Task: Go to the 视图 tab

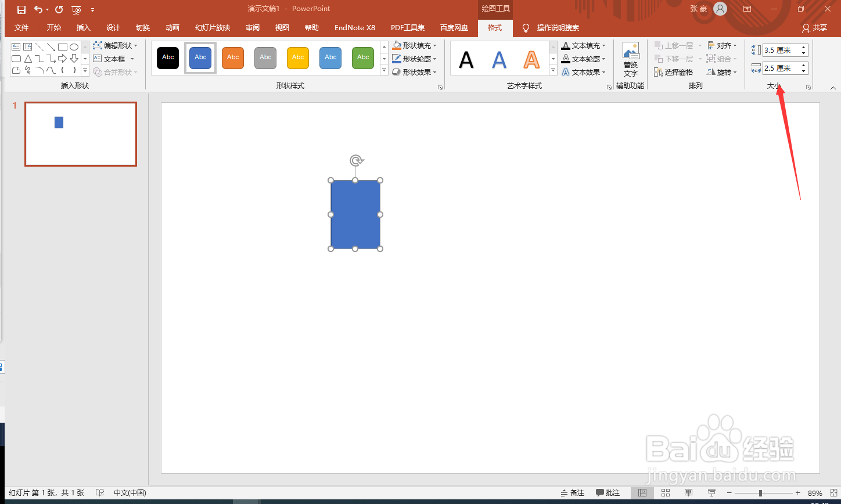Action: click(282, 28)
